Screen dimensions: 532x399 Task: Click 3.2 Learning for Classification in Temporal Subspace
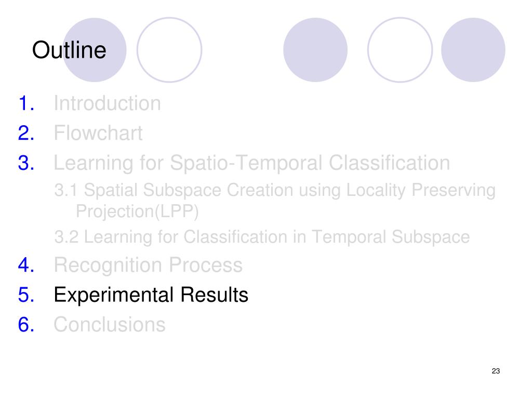coord(262,237)
